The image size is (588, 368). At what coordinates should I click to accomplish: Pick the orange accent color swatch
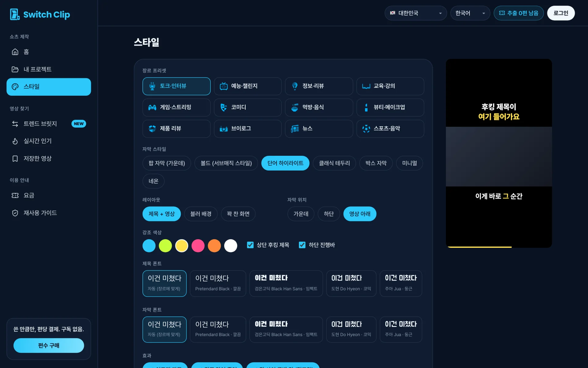(x=214, y=246)
